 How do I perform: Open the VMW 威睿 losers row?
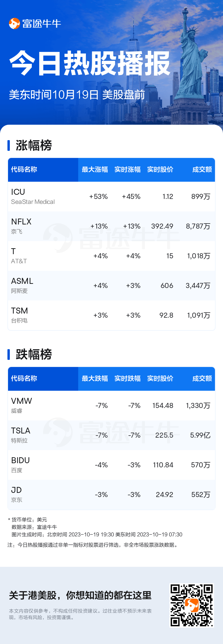point(111,406)
